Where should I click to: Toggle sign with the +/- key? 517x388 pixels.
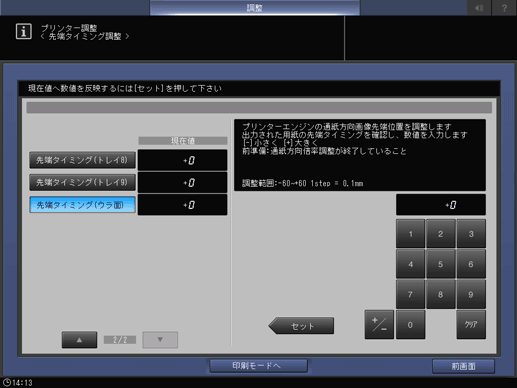(379, 325)
